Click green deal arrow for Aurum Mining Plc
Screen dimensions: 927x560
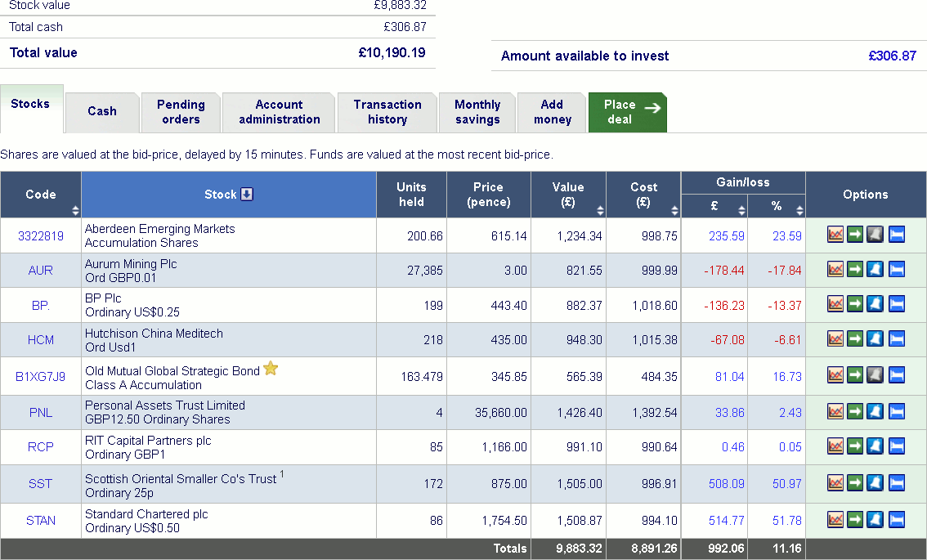point(855,270)
